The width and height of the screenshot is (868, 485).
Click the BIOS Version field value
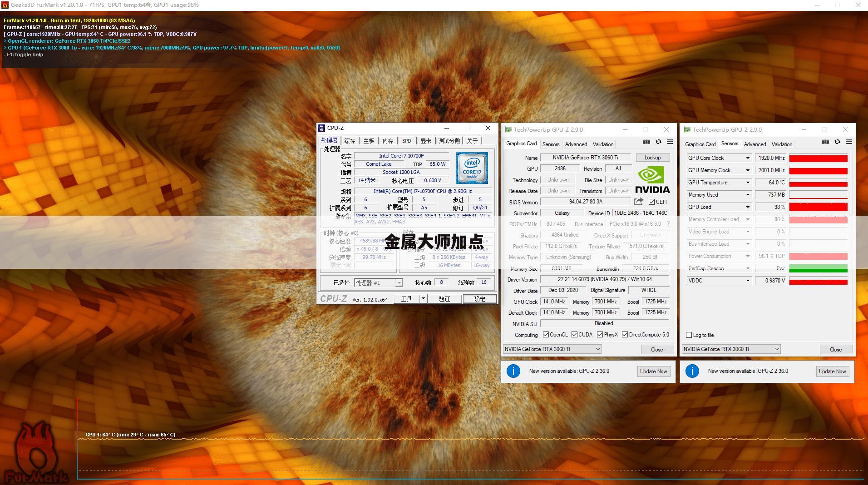586,202
